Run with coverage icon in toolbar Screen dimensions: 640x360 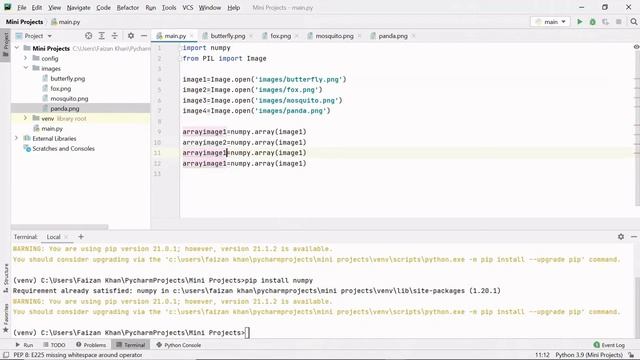click(605, 22)
